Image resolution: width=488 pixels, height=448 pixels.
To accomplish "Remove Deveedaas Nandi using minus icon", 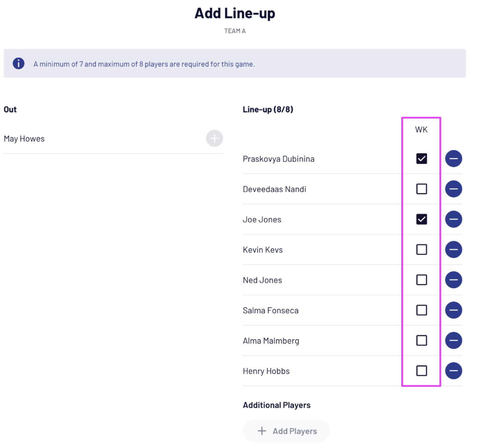I will coord(453,189).
